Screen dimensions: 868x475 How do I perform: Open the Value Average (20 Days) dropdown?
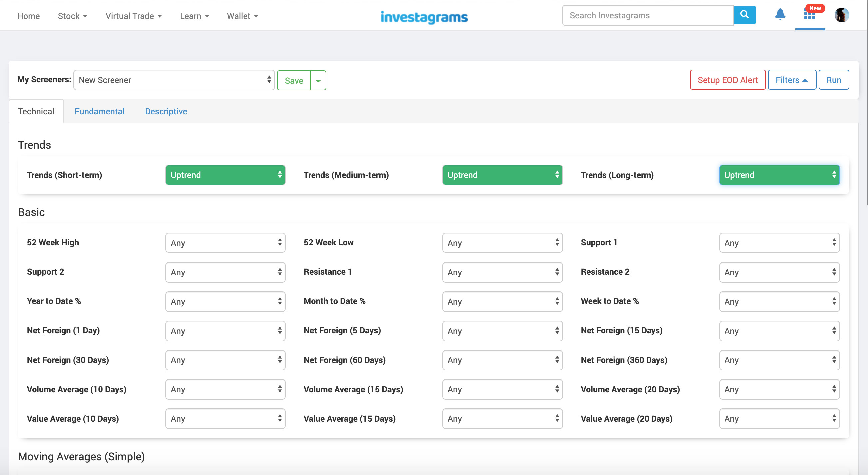[x=779, y=419]
